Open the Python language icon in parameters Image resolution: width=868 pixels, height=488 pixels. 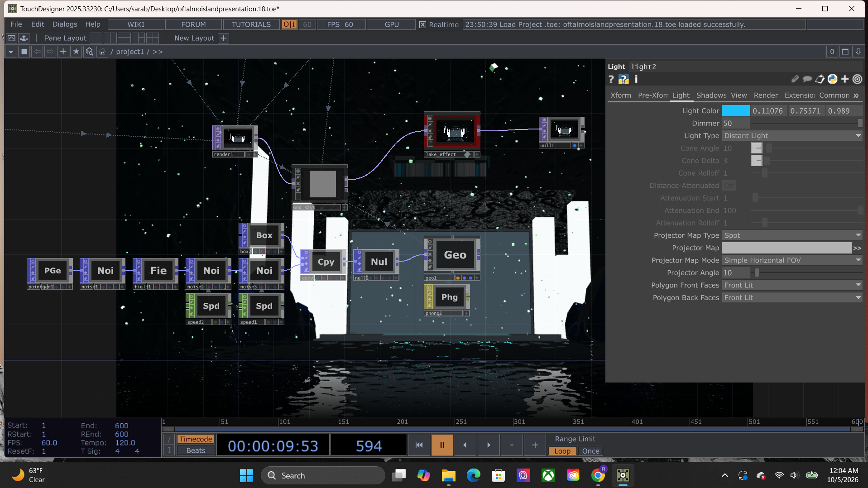click(832, 79)
